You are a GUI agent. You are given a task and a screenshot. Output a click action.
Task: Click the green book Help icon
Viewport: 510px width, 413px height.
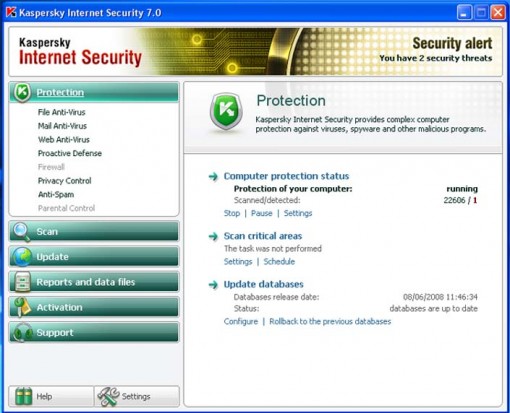coord(24,396)
